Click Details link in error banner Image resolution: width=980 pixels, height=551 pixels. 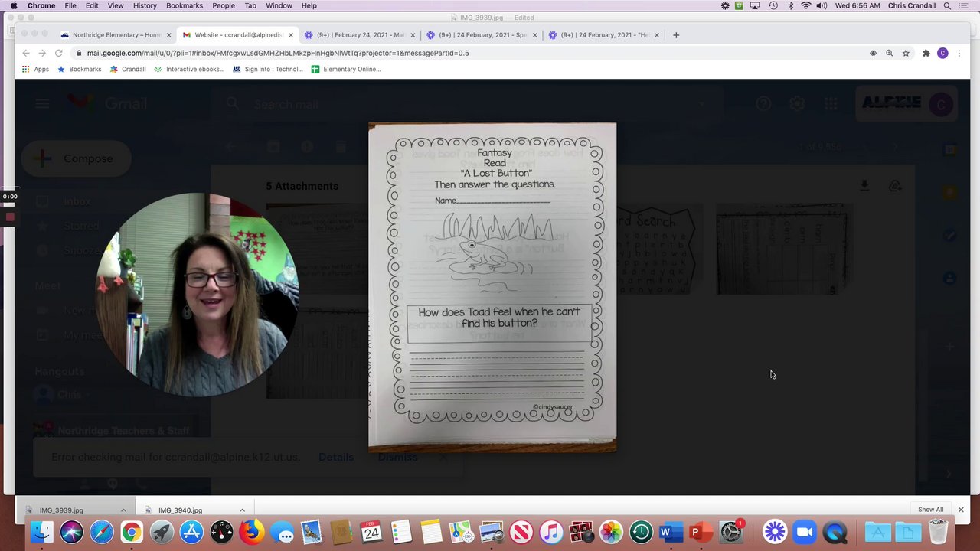(x=336, y=457)
